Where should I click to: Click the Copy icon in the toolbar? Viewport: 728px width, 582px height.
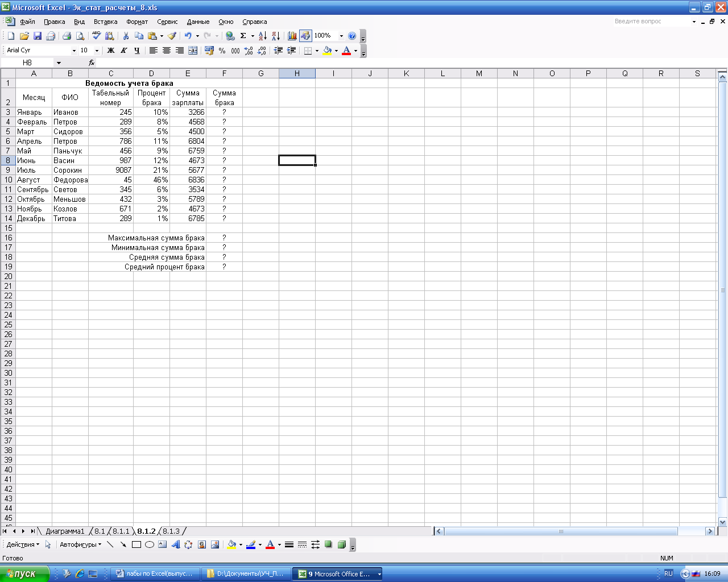click(x=139, y=36)
